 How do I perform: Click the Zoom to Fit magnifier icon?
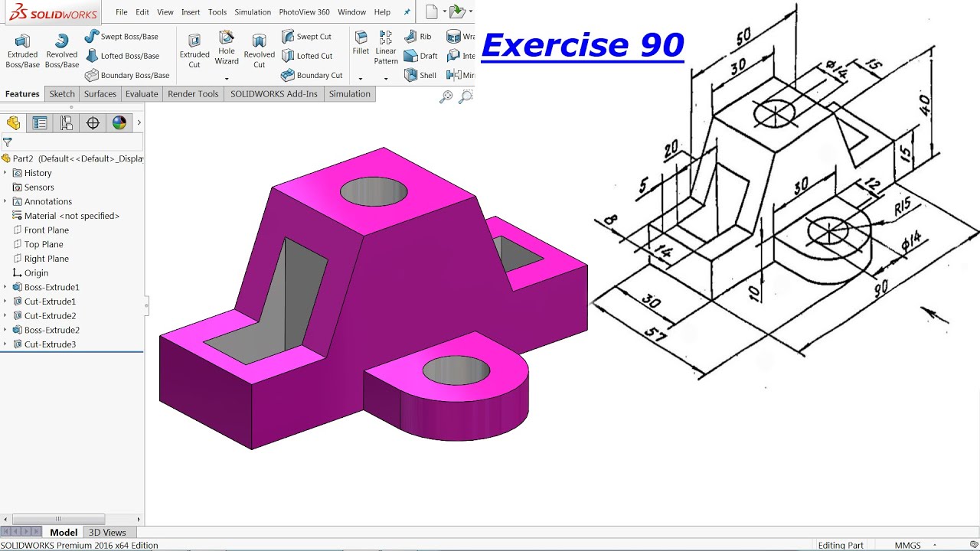[446, 96]
